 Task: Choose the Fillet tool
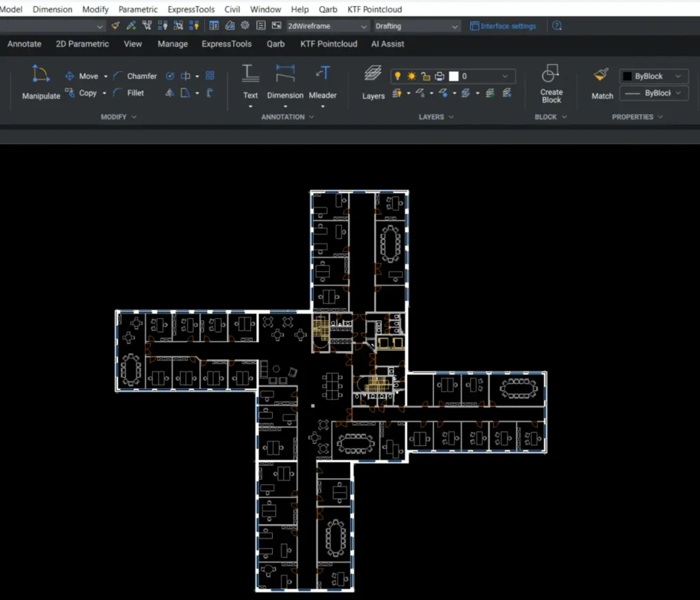pyautogui.click(x=118, y=93)
